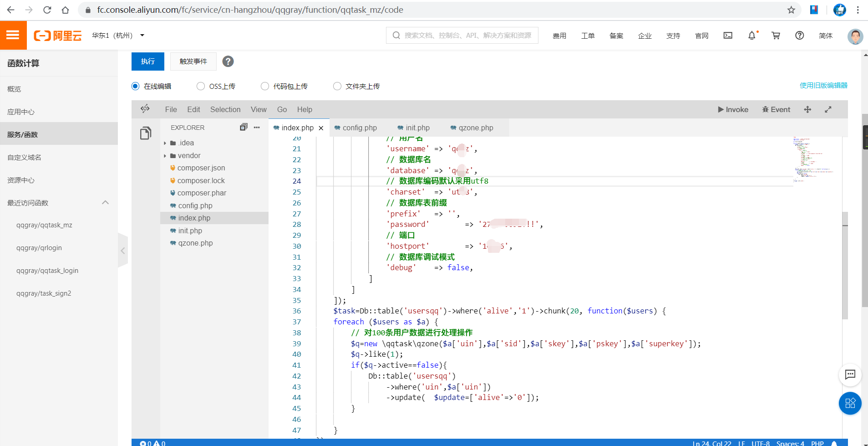Collapse the left sidebar with the arrow handle
The image size is (868, 446).
pos(122,251)
